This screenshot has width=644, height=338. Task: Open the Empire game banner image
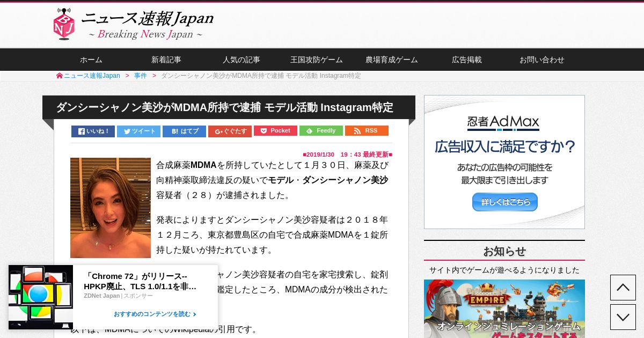pos(504,308)
